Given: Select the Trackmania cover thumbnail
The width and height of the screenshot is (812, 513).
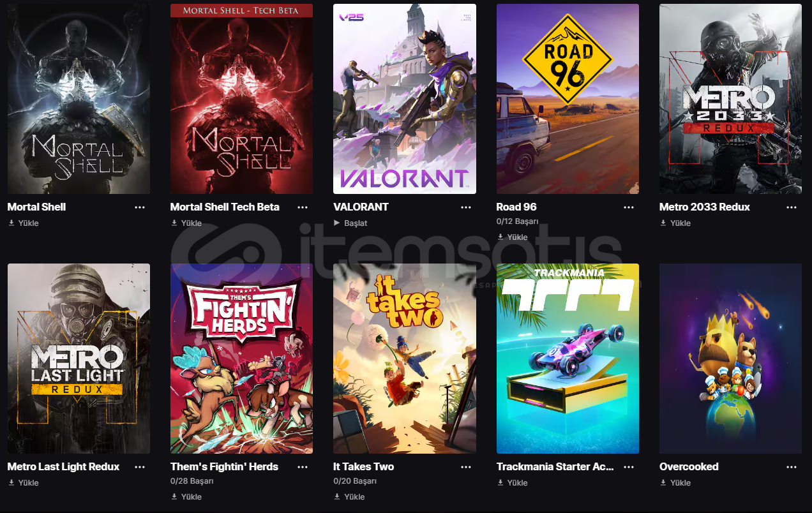Looking at the screenshot, I should pos(568,359).
